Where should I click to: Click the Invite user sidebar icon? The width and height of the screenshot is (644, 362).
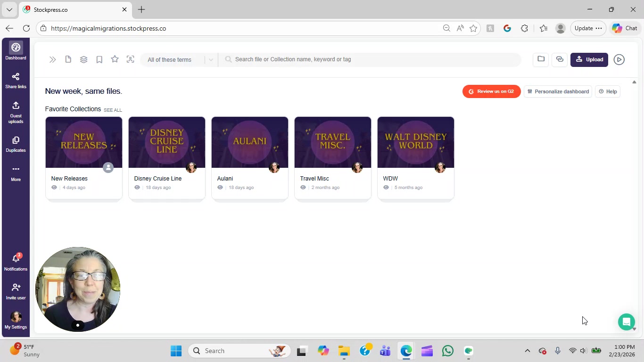(16, 291)
